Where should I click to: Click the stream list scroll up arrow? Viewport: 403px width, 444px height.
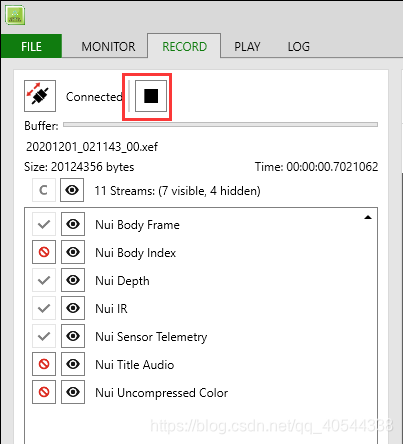368,217
